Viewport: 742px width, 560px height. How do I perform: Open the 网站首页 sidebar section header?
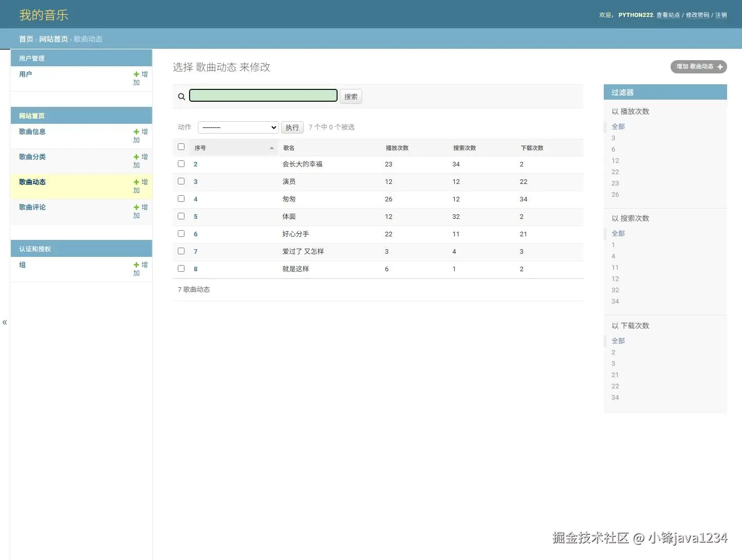(32, 116)
